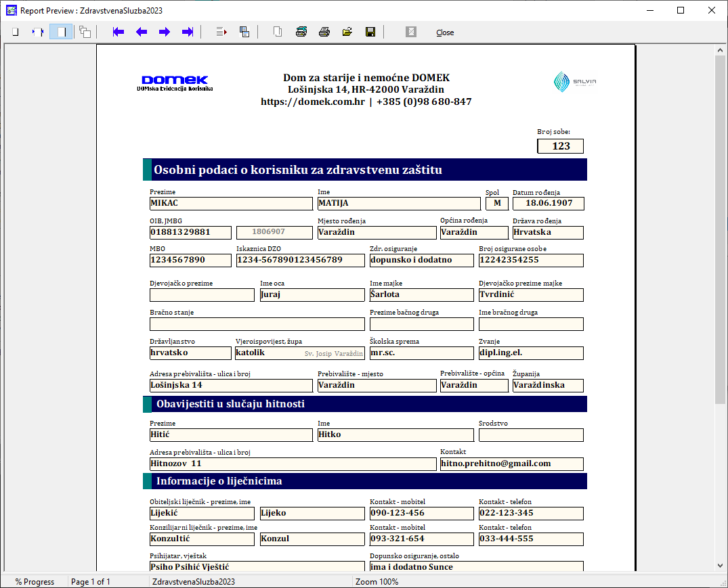
Task: Click the multi-page view icon
Action: pyautogui.click(x=85, y=32)
